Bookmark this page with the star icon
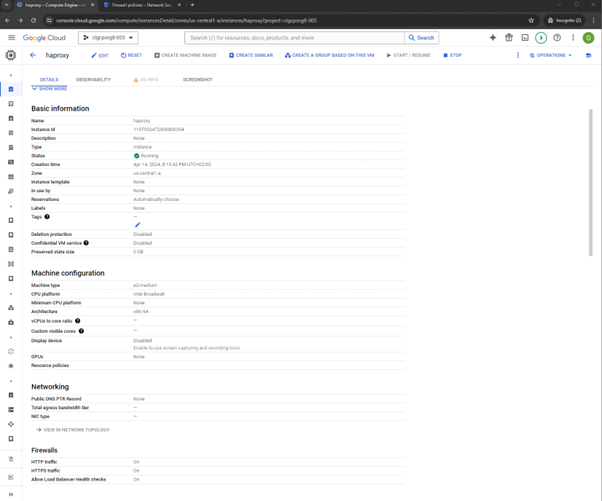The image size is (602, 501). click(x=530, y=20)
